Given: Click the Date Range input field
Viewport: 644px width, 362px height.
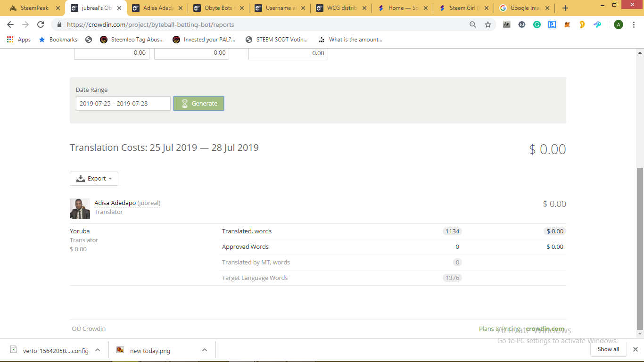Looking at the screenshot, I should [x=123, y=104].
